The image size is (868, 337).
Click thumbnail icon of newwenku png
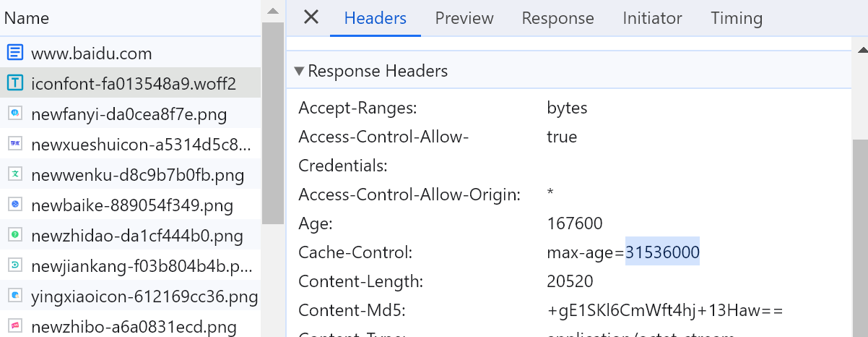tap(14, 174)
